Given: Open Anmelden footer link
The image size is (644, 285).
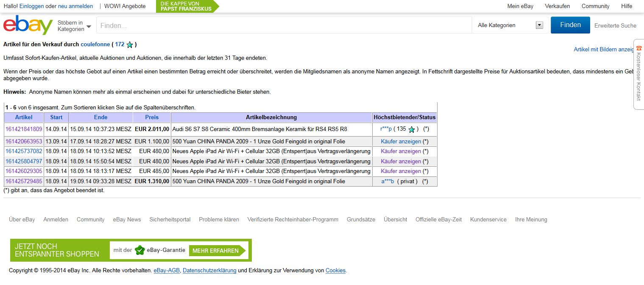Looking at the screenshot, I should (x=56, y=219).
